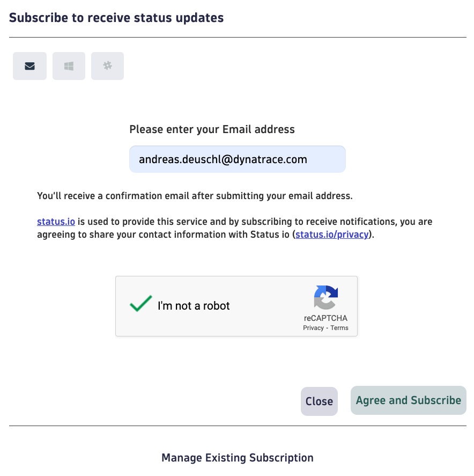Image resolution: width=474 pixels, height=476 pixels.
Task: Click the Manage Existing Subscription heading
Action: [237, 457]
